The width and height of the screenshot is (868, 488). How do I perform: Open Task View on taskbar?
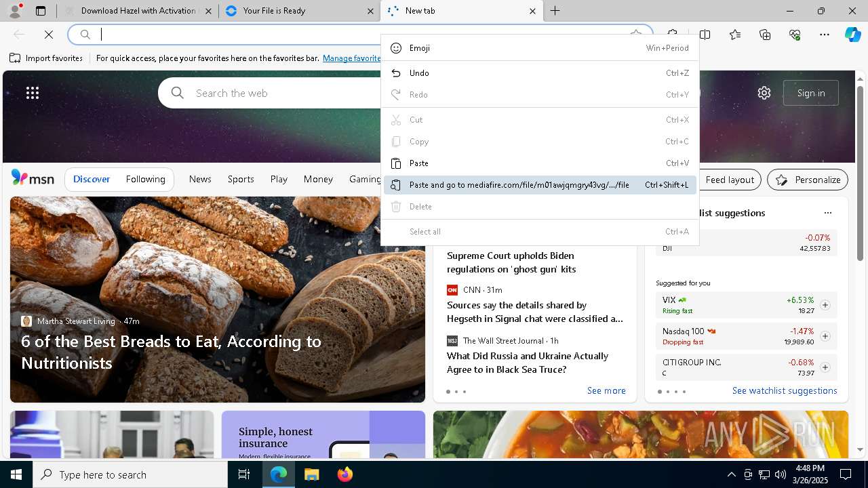coord(244,474)
